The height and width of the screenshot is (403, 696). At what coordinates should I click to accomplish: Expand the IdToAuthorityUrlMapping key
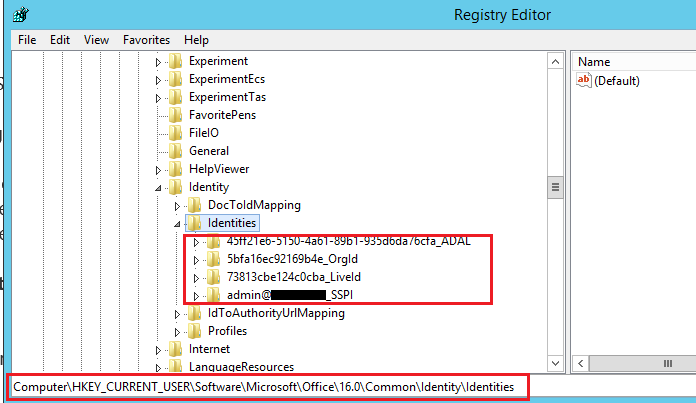(x=177, y=314)
